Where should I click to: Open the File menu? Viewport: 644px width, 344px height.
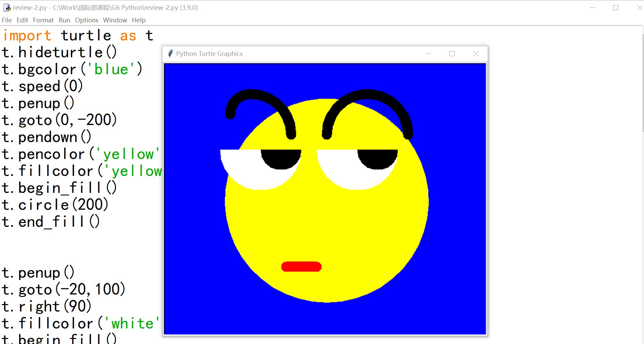7,20
